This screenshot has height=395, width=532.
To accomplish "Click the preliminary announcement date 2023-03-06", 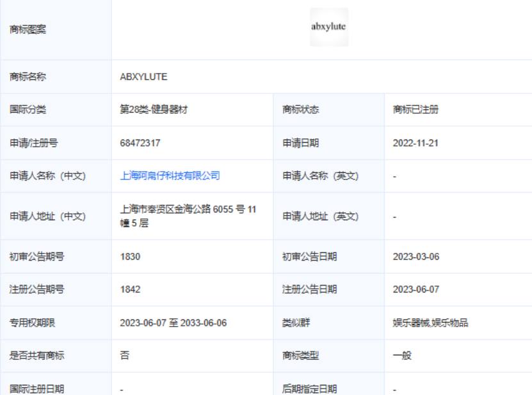I will click(x=416, y=257).
